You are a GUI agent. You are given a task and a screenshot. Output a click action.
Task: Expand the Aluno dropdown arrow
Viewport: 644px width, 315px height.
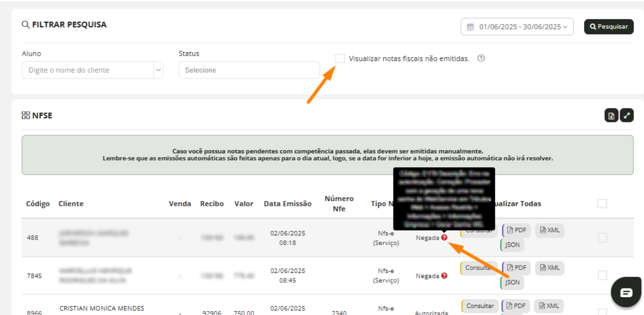159,70
